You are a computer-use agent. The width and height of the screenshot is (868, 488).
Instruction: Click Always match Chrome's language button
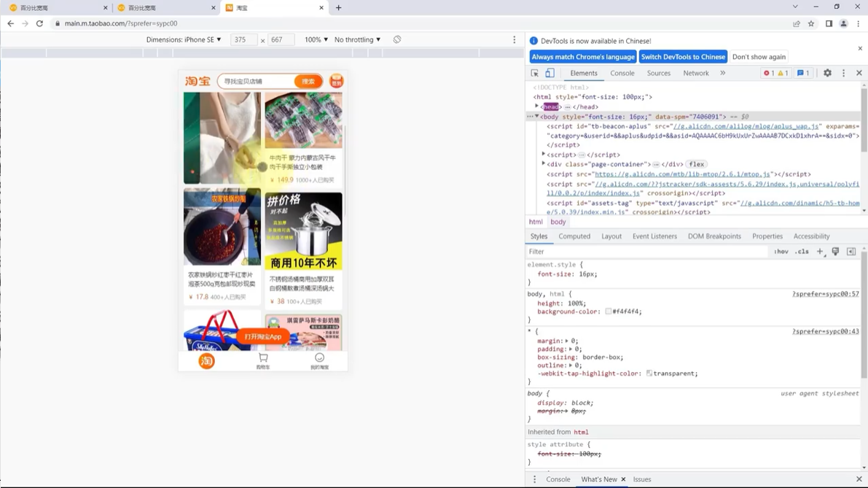point(583,57)
